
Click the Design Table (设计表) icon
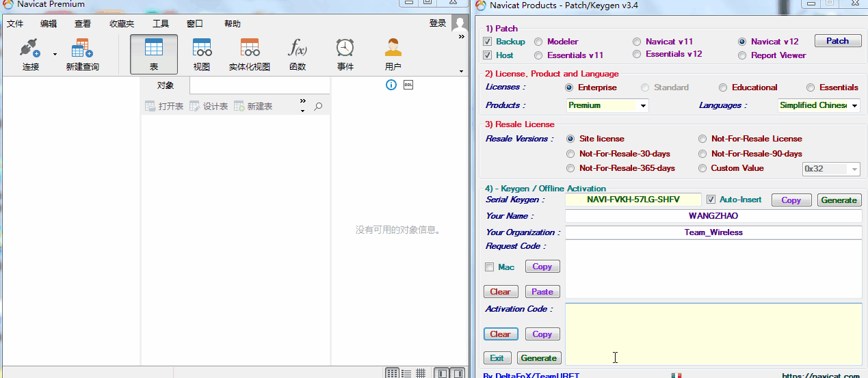tap(195, 107)
